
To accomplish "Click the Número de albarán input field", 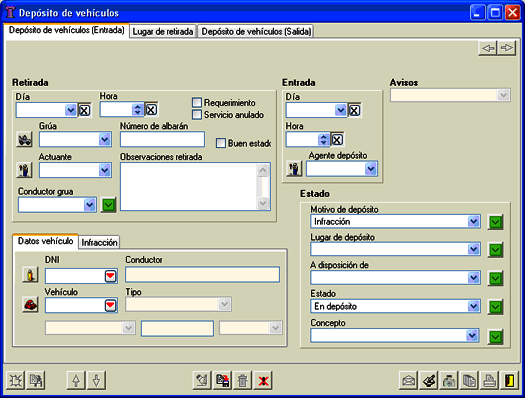I will (x=162, y=139).
